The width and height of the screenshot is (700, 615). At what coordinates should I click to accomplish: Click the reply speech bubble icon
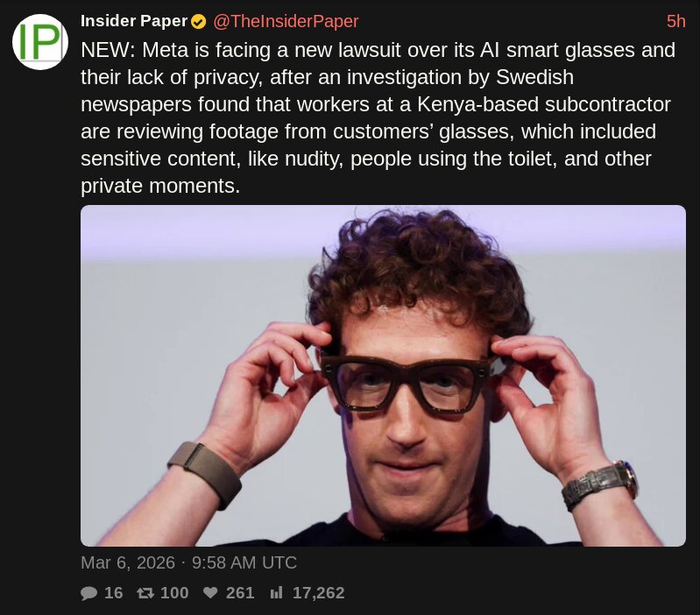tap(88, 593)
